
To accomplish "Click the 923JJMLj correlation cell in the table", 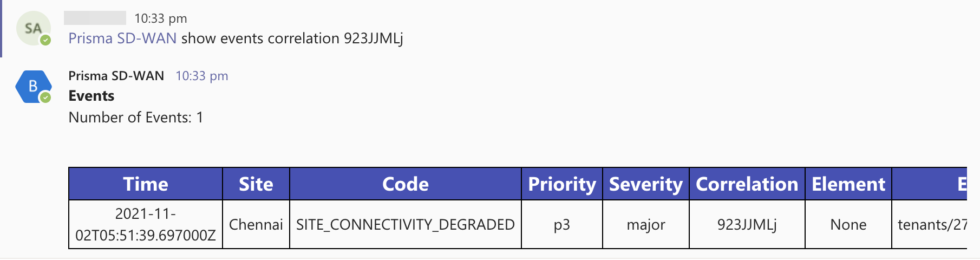I will [747, 225].
